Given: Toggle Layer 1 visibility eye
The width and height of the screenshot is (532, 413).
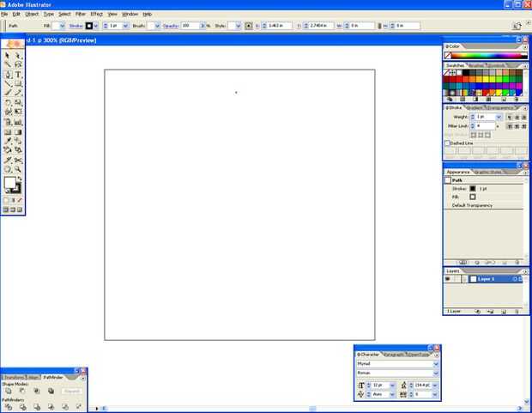Looking at the screenshot, I should tap(448, 279).
